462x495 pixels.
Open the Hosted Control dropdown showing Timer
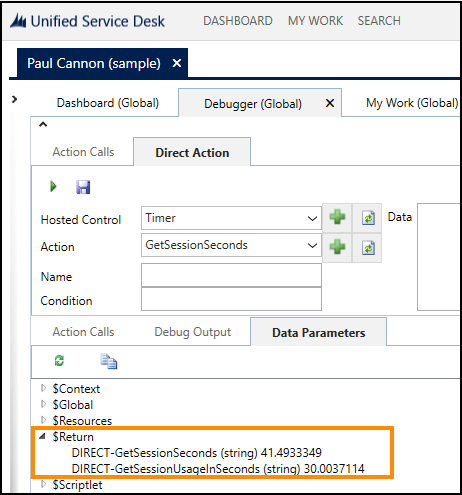tap(231, 218)
